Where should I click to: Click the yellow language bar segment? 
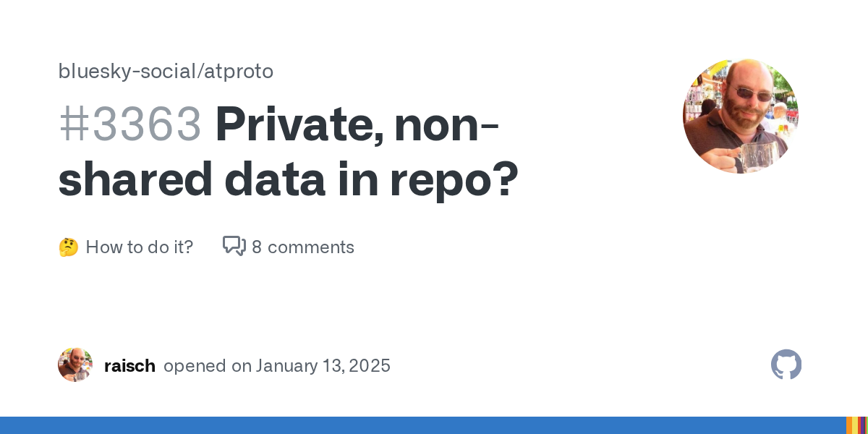point(855,425)
